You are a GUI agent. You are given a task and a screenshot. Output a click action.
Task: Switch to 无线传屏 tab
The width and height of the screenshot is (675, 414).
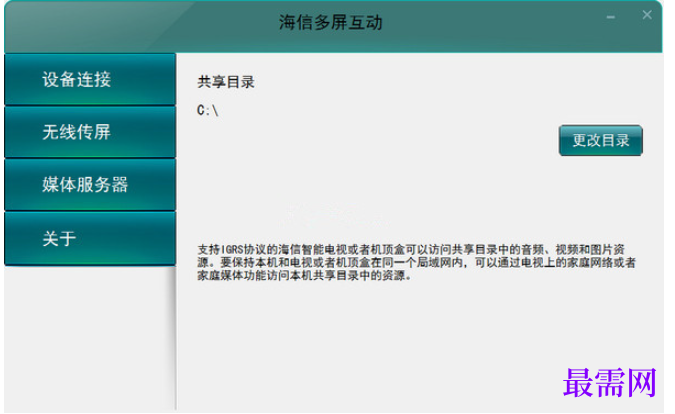(90, 132)
